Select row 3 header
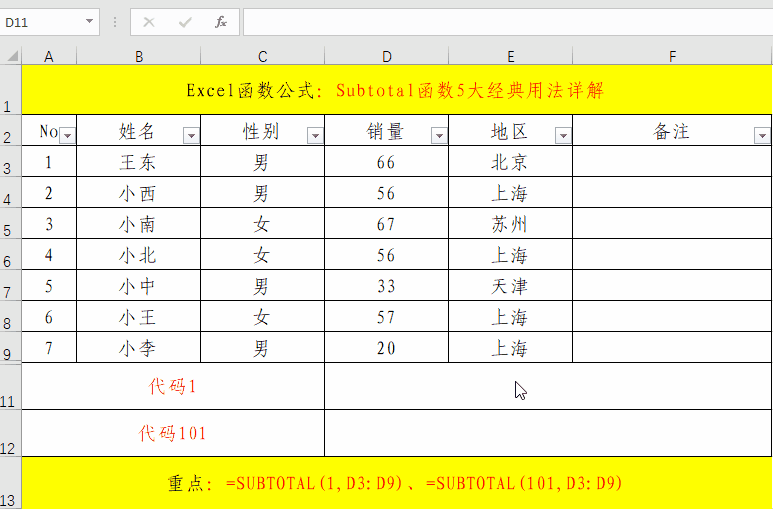The image size is (773, 509). pyautogui.click(x=10, y=161)
